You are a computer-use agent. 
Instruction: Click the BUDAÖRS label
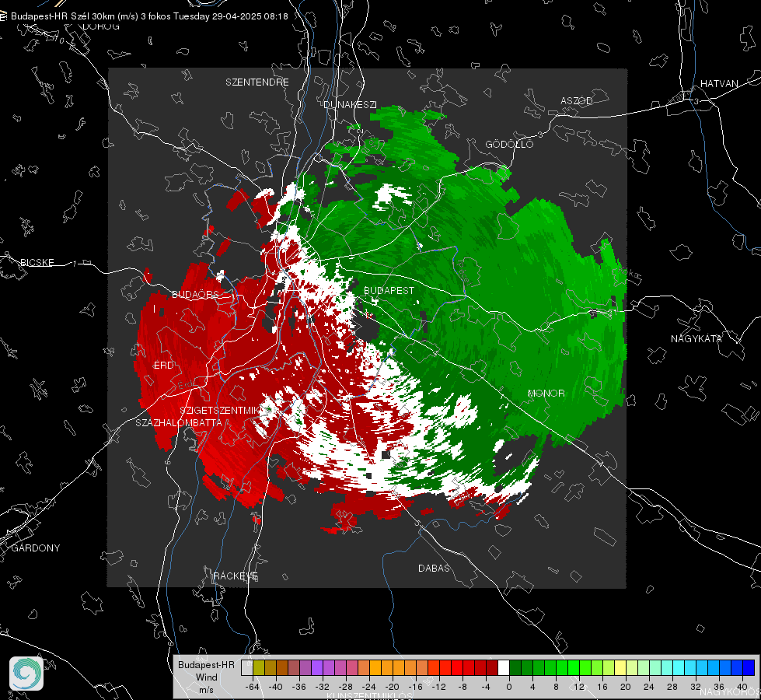[x=195, y=295]
